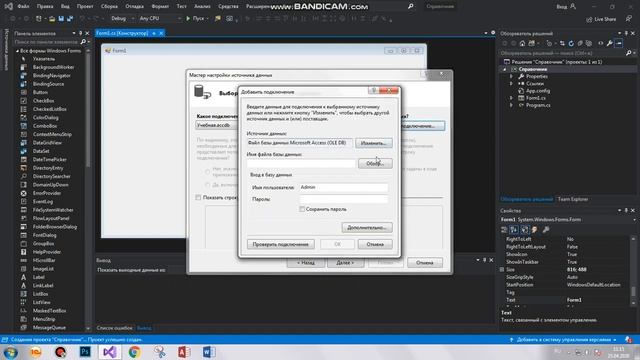
Task: Click '< Назад' in the data source wizard
Action: tap(305, 262)
